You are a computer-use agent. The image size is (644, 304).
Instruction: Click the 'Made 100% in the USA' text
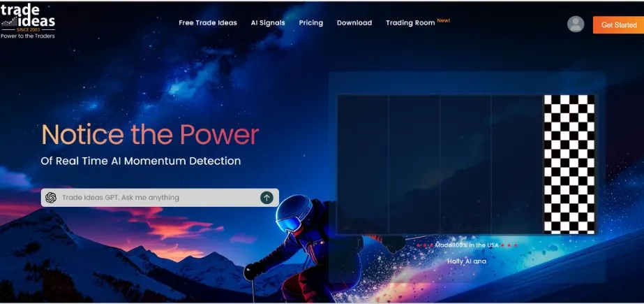[x=466, y=245]
